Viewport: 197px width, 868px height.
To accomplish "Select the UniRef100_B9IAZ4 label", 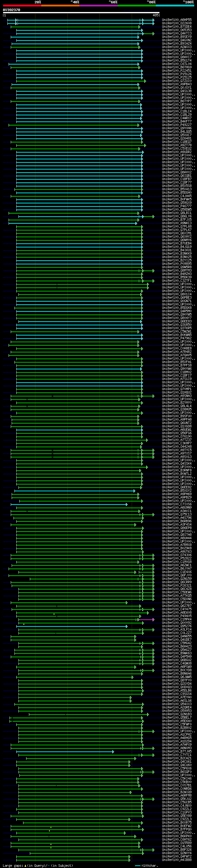I will 177,43.
